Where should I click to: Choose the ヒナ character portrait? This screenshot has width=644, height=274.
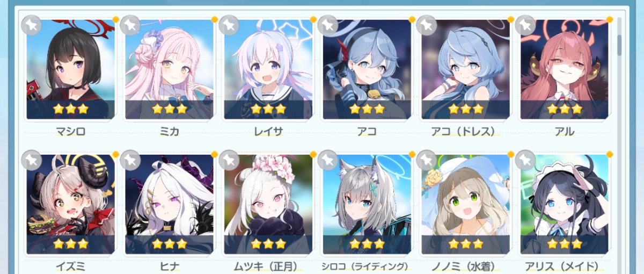[x=169, y=204]
